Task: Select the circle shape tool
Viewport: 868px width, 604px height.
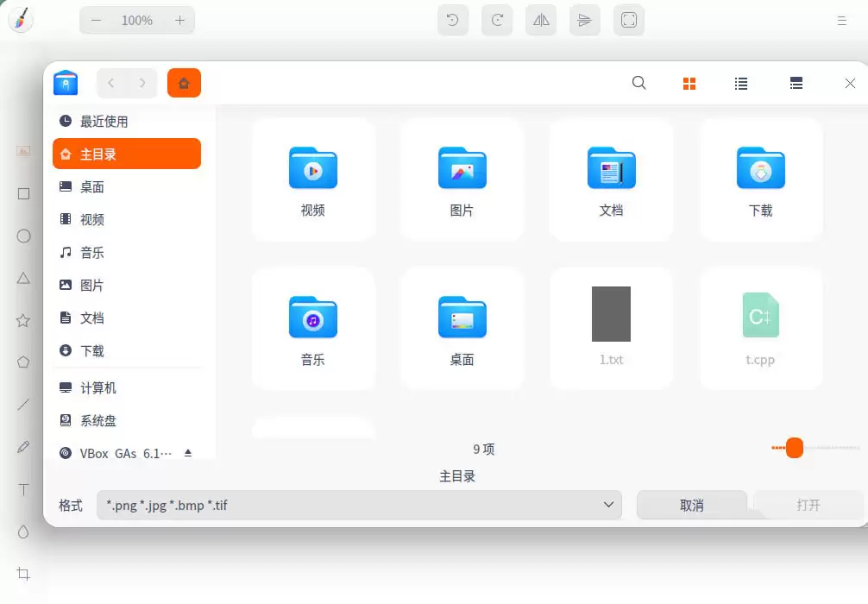Action: (x=23, y=236)
